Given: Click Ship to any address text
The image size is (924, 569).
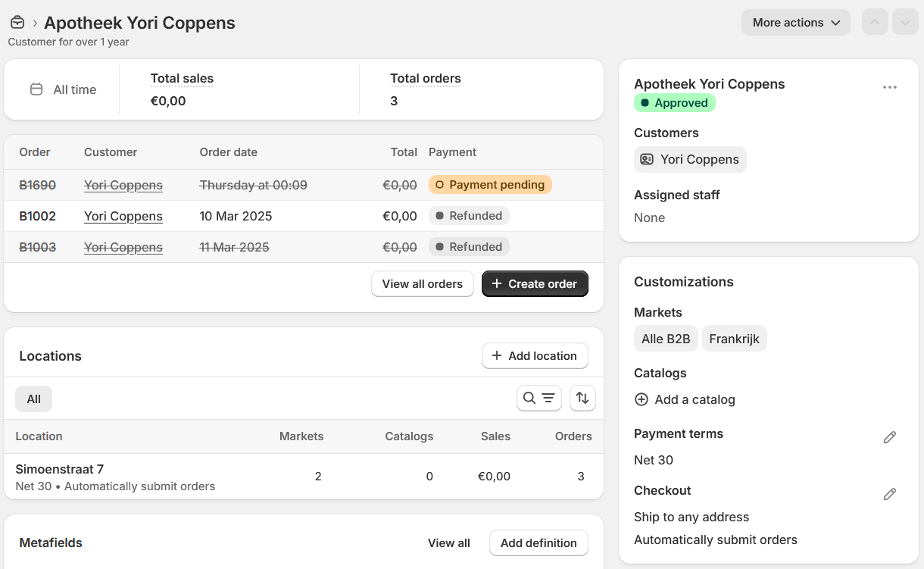Looking at the screenshot, I should (x=691, y=517).
